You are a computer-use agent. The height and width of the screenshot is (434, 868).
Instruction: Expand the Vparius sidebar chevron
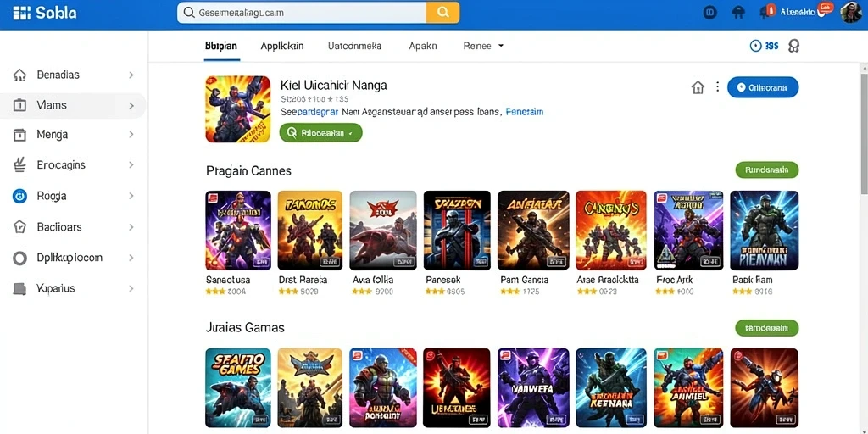click(131, 288)
